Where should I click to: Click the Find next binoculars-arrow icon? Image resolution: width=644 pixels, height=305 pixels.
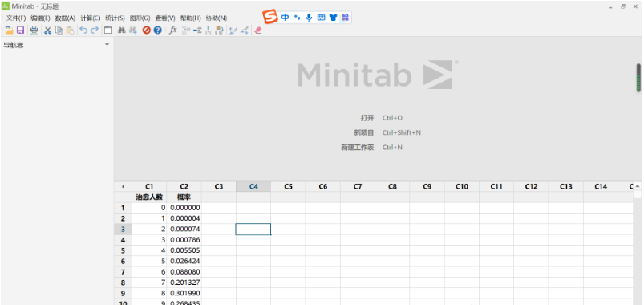133,30
